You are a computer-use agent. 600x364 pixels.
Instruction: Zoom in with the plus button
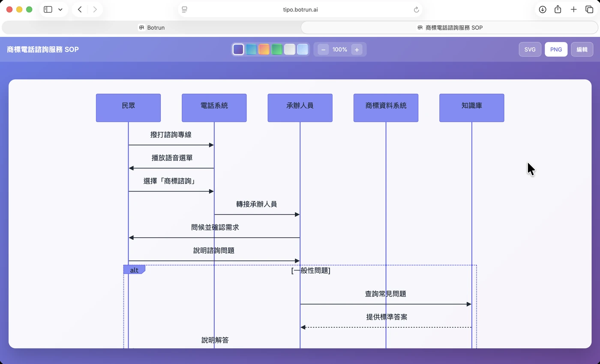click(357, 50)
